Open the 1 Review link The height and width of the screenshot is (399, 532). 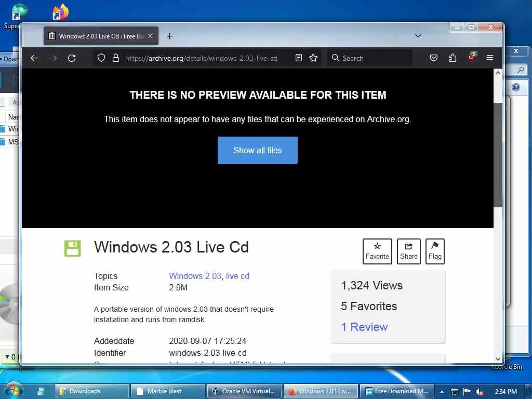pos(364,327)
